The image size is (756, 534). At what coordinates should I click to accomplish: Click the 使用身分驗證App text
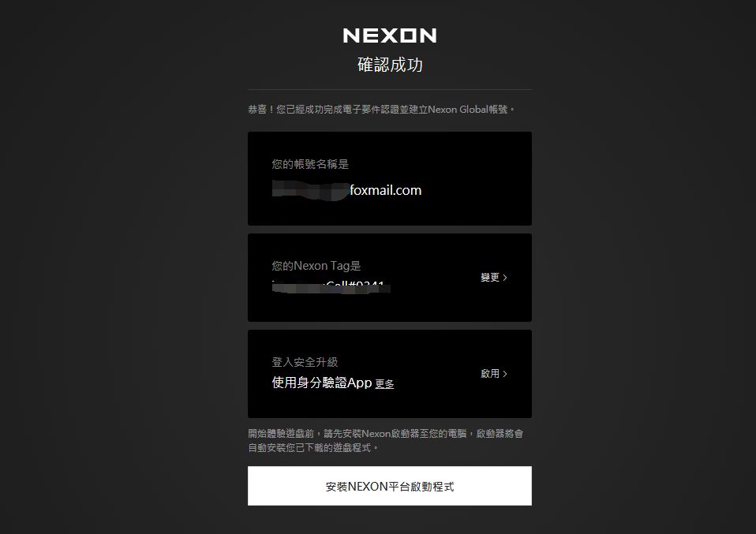tap(322, 383)
